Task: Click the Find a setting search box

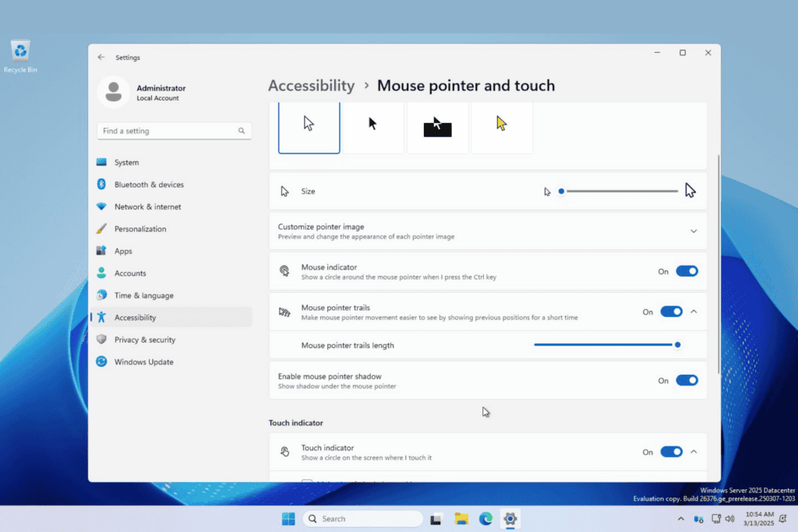Action: coord(173,131)
